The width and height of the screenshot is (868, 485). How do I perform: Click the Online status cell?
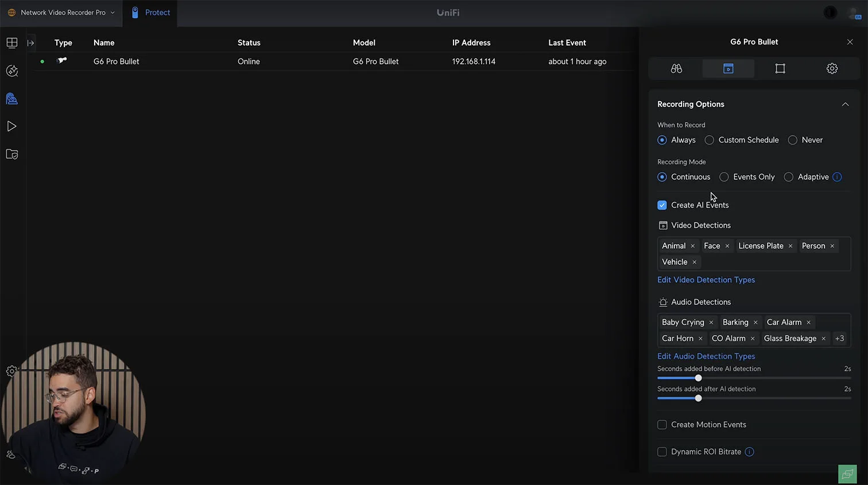point(249,61)
